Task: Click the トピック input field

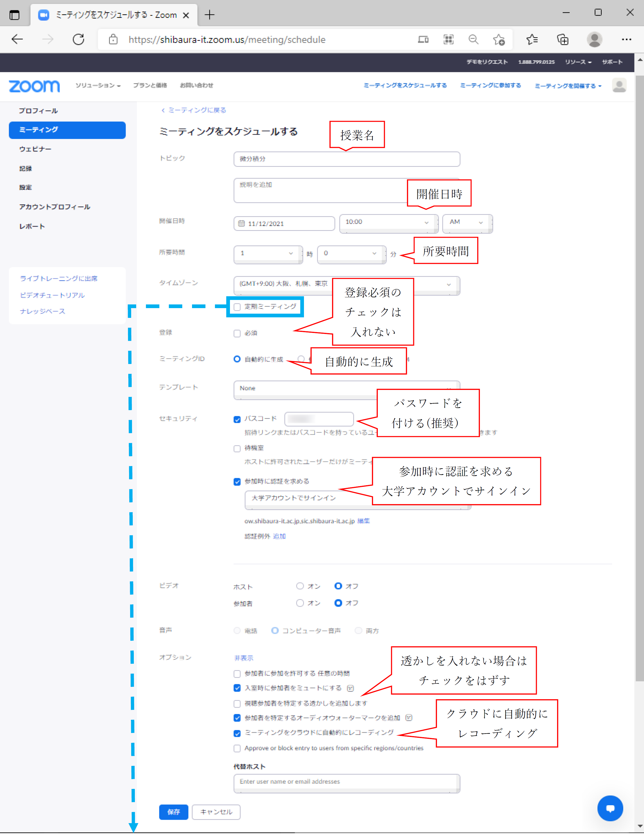Action: [x=347, y=159]
